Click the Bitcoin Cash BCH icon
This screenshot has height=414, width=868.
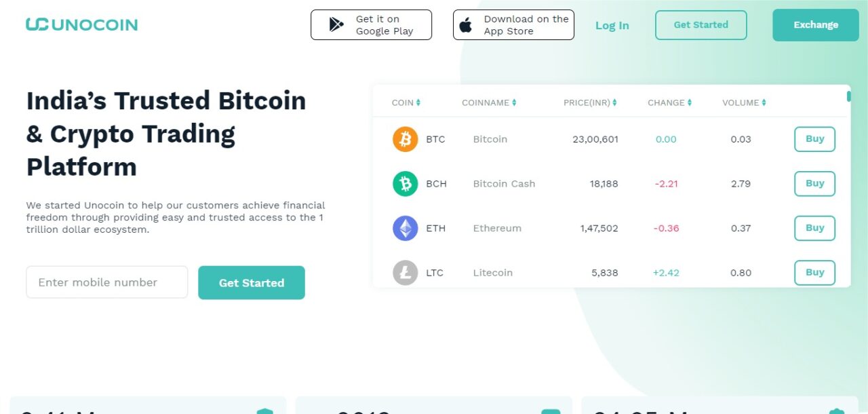406,184
